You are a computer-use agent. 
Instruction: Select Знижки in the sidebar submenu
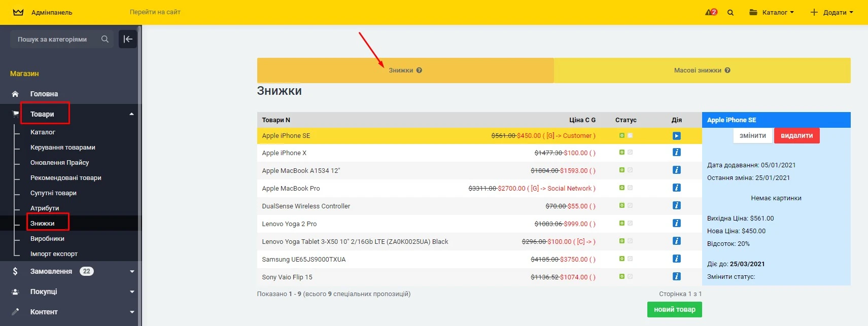coord(43,223)
